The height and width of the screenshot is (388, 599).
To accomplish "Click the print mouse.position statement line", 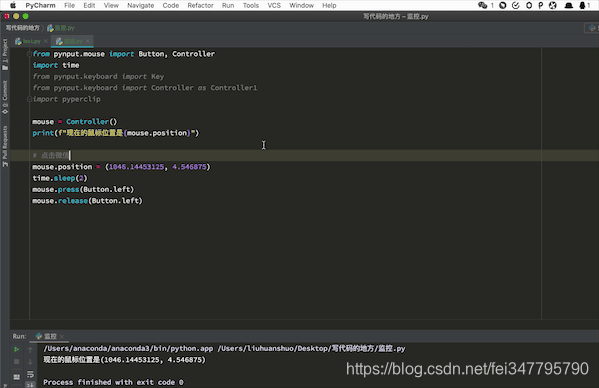I will pos(116,133).
